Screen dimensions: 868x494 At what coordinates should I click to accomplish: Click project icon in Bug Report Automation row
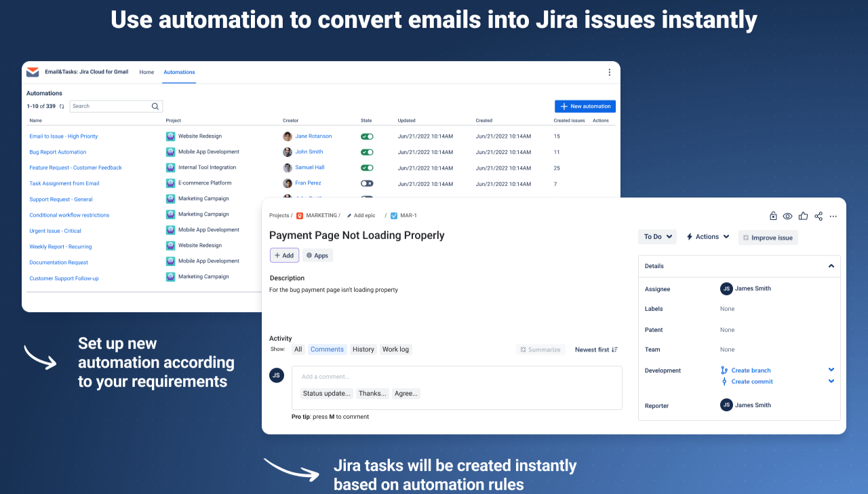pyautogui.click(x=171, y=152)
